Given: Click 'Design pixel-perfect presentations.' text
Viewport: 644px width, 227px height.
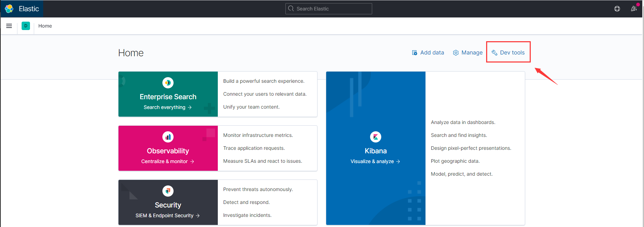Looking at the screenshot, I should click(471, 148).
